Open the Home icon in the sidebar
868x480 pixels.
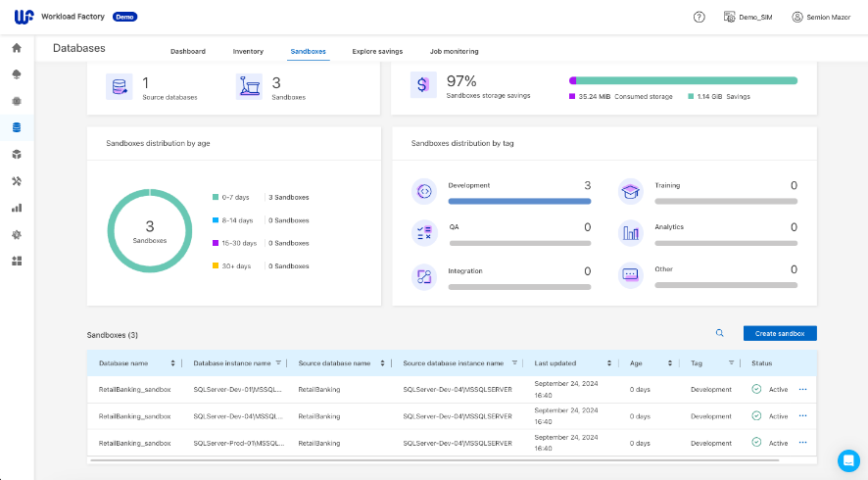17,48
